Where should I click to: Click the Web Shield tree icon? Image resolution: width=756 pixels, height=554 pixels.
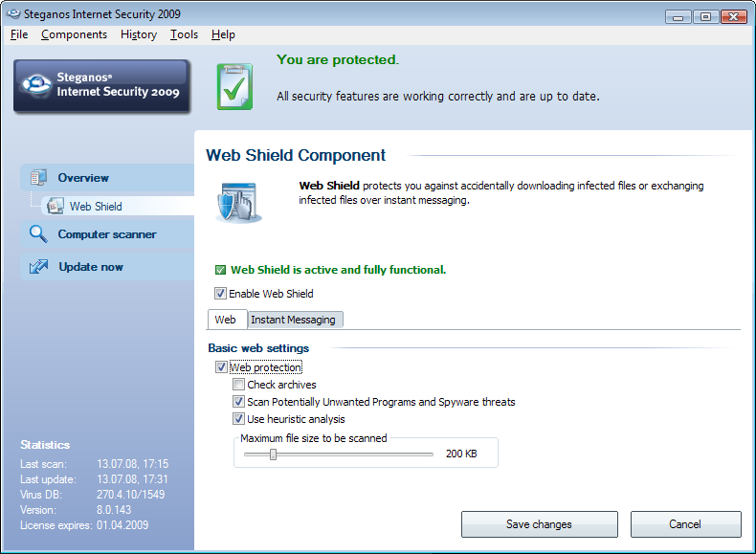(55, 206)
